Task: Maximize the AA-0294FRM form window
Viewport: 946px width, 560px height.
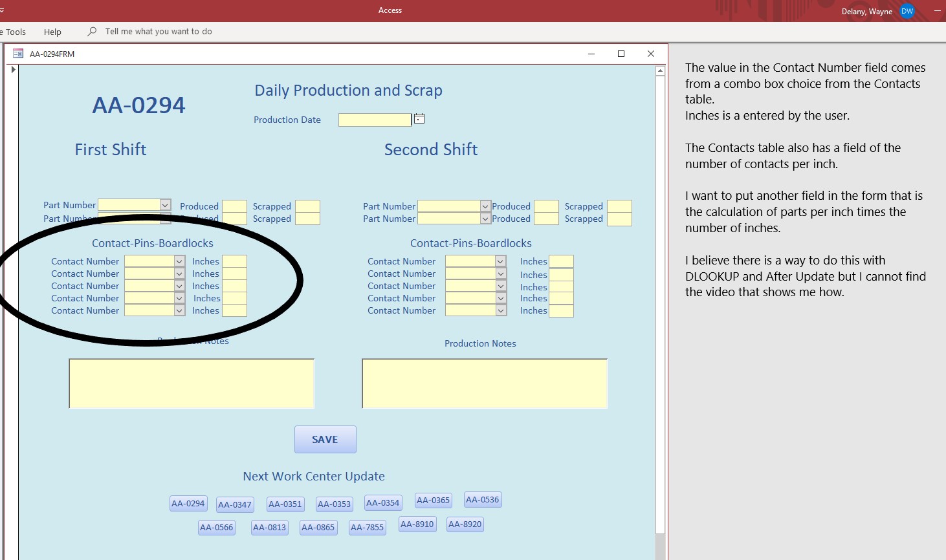Action: 621,54
